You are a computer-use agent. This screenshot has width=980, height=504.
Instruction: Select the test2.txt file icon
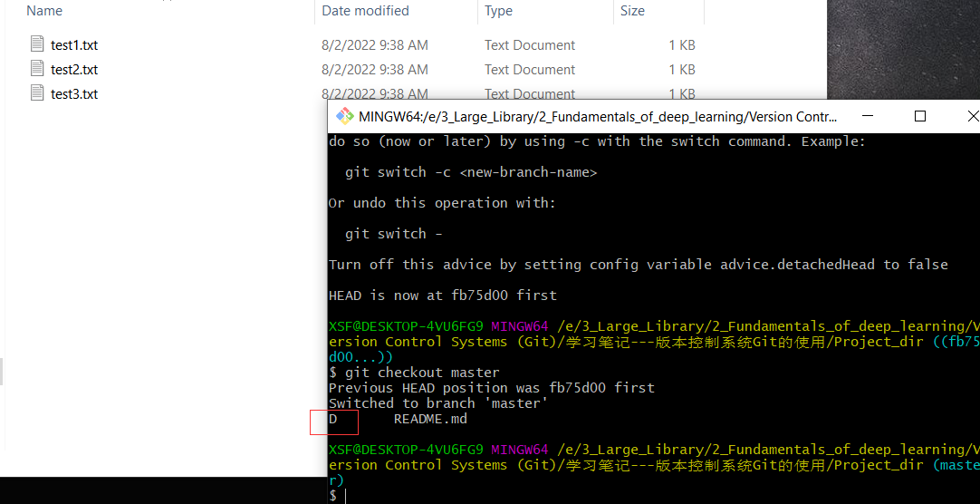37,68
